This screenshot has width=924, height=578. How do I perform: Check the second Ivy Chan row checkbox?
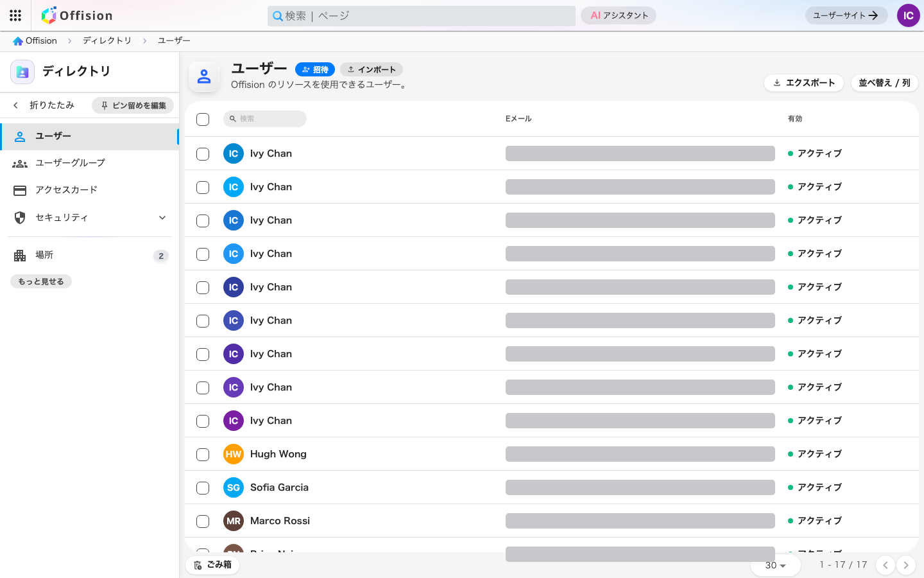(203, 188)
